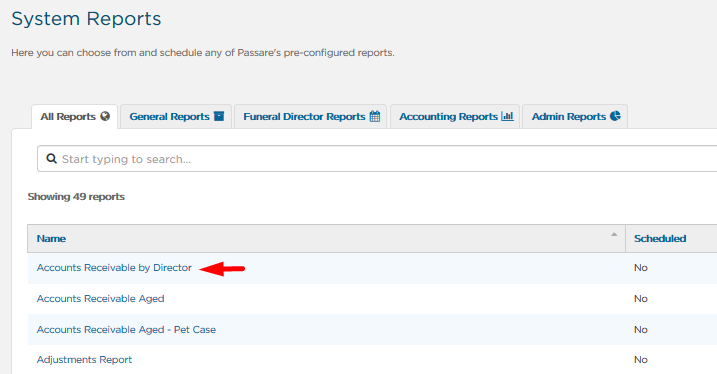
Task: Click the Scheduled 'No' value for Adjustments Report
Action: pyautogui.click(x=641, y=360)
